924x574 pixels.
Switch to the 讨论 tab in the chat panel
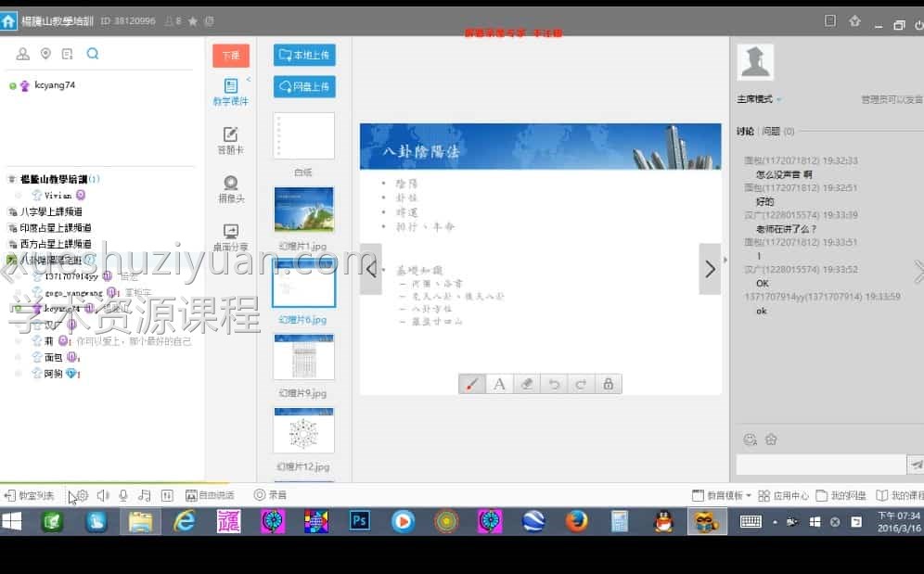[747, 130]
